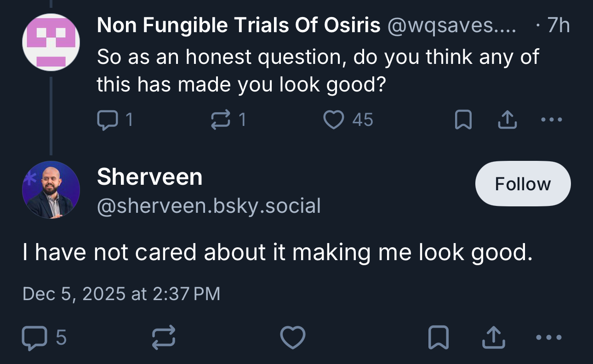Follow Sherveen
The height and width of the screenshot is (364, 593).
coord(523,184)
